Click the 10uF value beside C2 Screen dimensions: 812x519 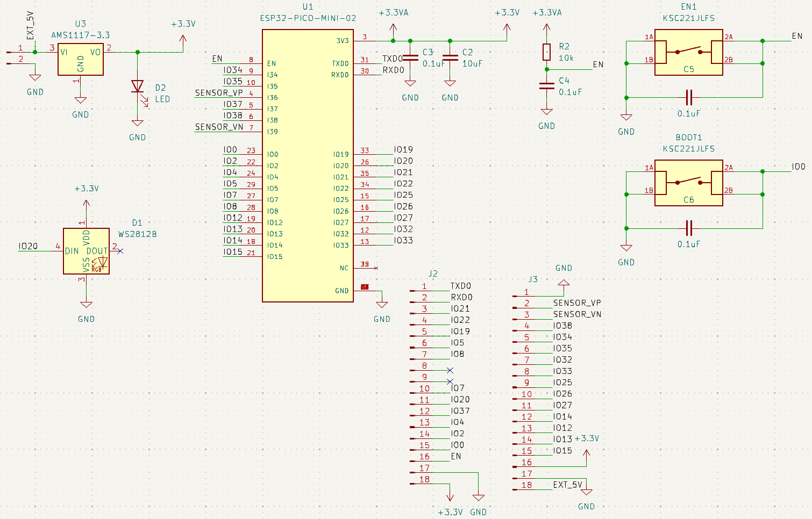[473, 63]
